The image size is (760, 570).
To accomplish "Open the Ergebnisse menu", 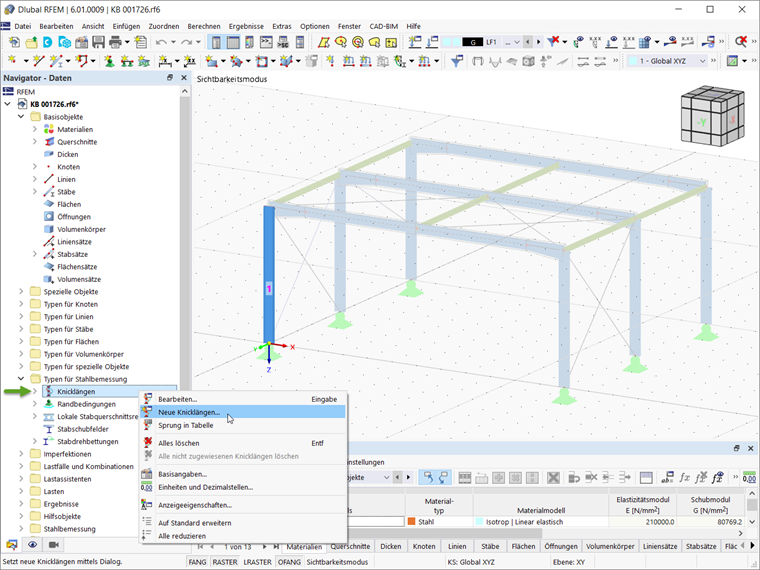I will click(x=246, y=26).
